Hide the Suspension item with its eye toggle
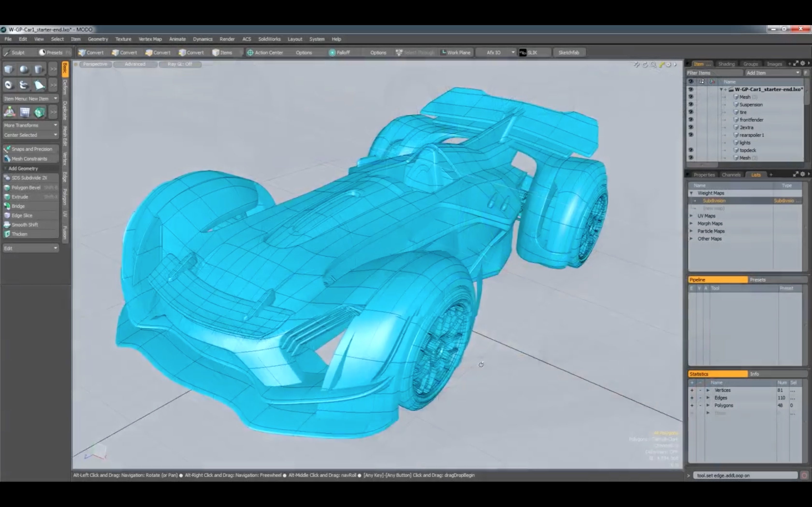This screenshot has width=812, height=507. (x=691, y=104)
